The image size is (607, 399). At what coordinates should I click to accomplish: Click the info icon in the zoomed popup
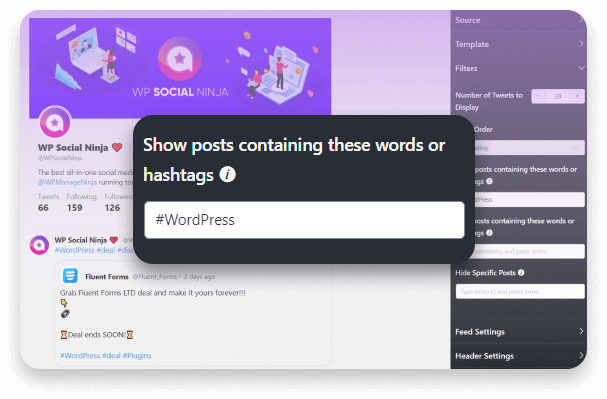[x=227, y=174]
